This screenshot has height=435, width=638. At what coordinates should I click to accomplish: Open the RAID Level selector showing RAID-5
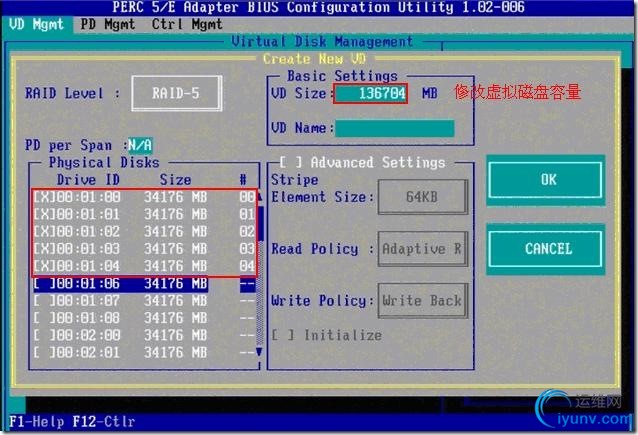[177, 93]
